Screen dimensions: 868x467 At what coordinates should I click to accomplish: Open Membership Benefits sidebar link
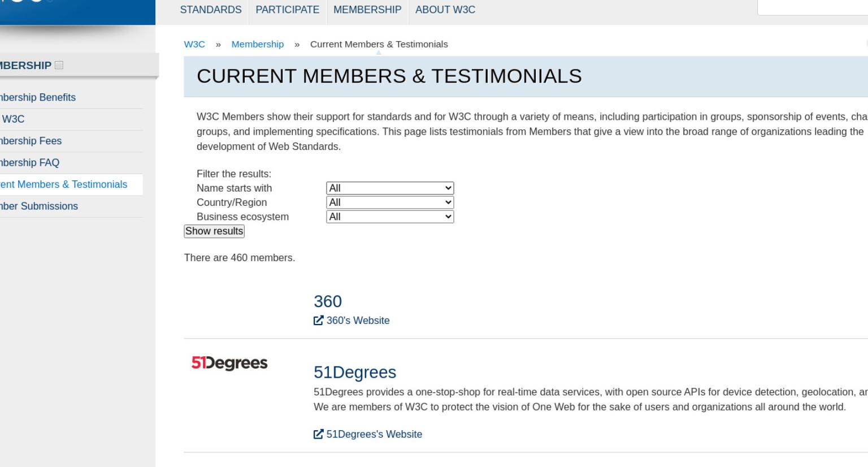(x=38, y=97)
